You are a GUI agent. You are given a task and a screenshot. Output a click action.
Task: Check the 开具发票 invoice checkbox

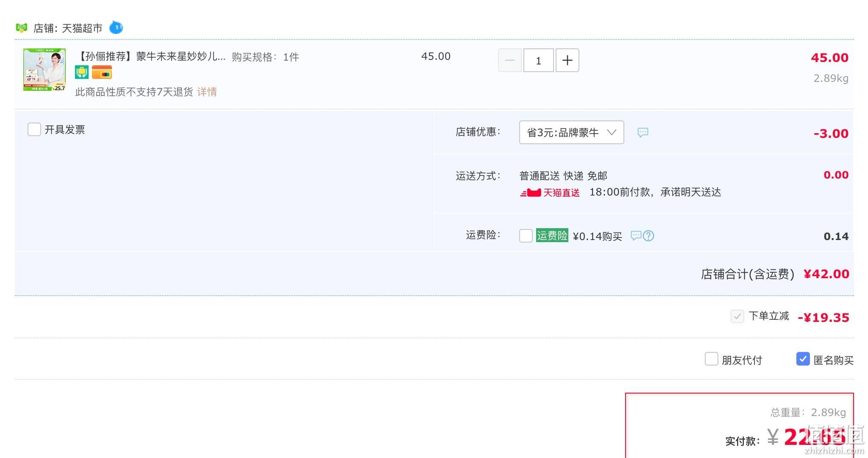click(x=34, y=129)
